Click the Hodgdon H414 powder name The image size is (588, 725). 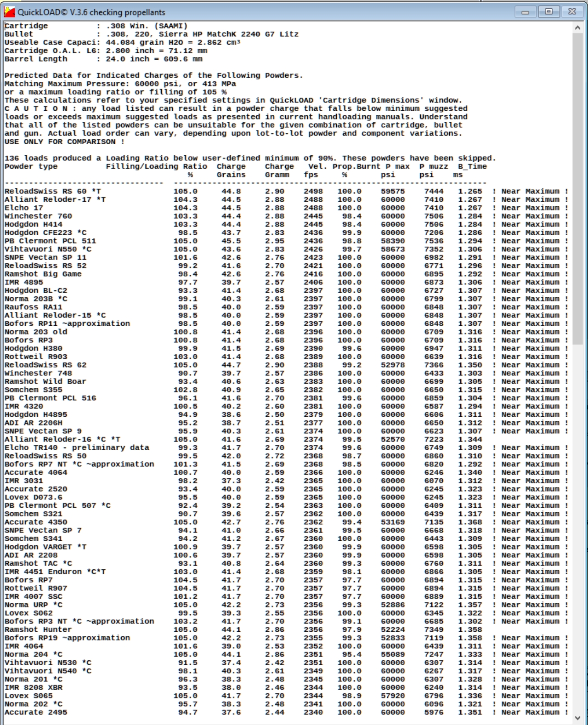pos(33,225)
